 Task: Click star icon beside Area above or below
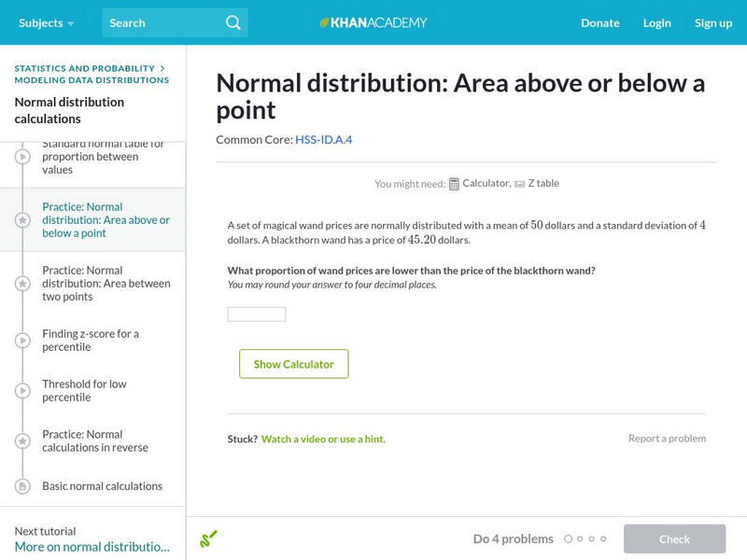[22, 220]
